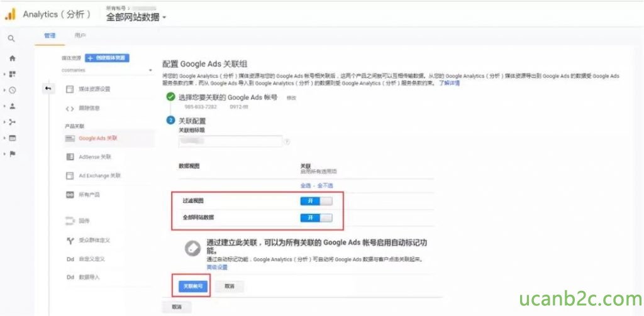
Task: Click the Google Ads 关联 row icon
Action: point(70,139)
